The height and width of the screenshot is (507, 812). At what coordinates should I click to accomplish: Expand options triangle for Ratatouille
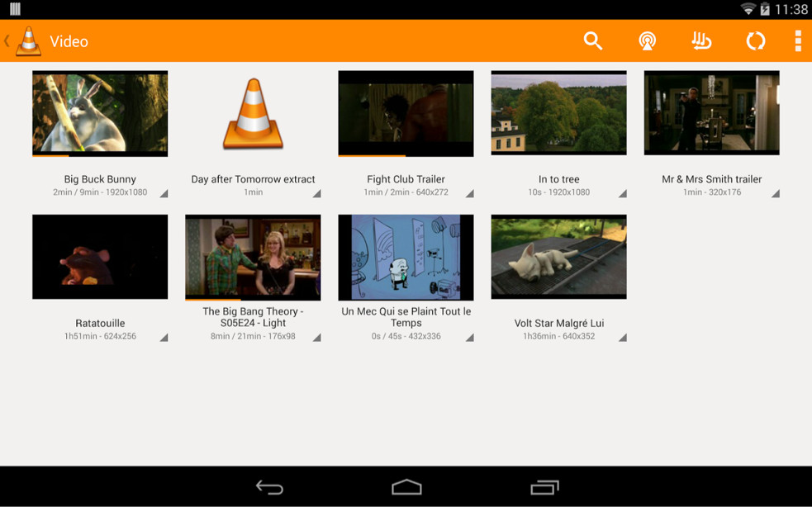(x=164, y=338)
